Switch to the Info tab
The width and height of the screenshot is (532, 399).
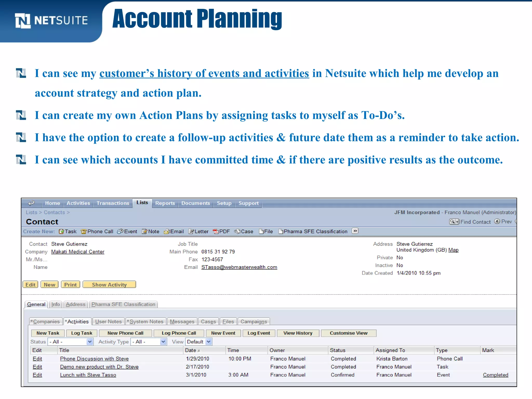coord(55,304)
